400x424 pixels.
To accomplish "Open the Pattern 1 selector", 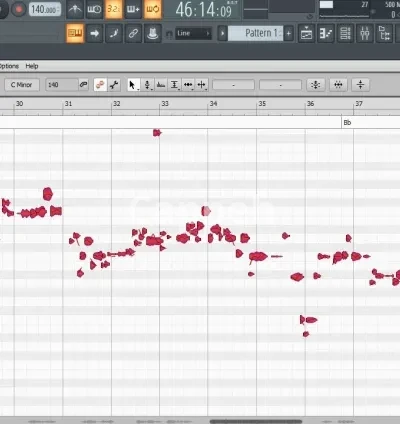I will (255, 33).
